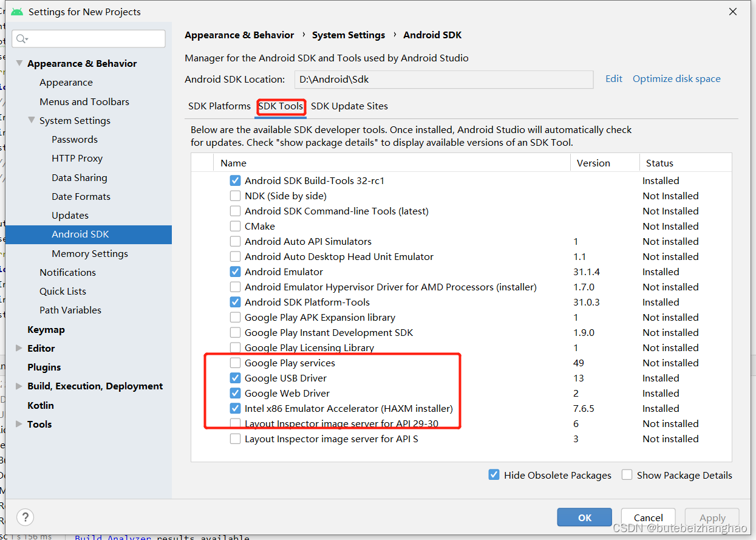This screenshot has height=540, width=756.
Task: Focus the settings search box
Action: [89, 39]
